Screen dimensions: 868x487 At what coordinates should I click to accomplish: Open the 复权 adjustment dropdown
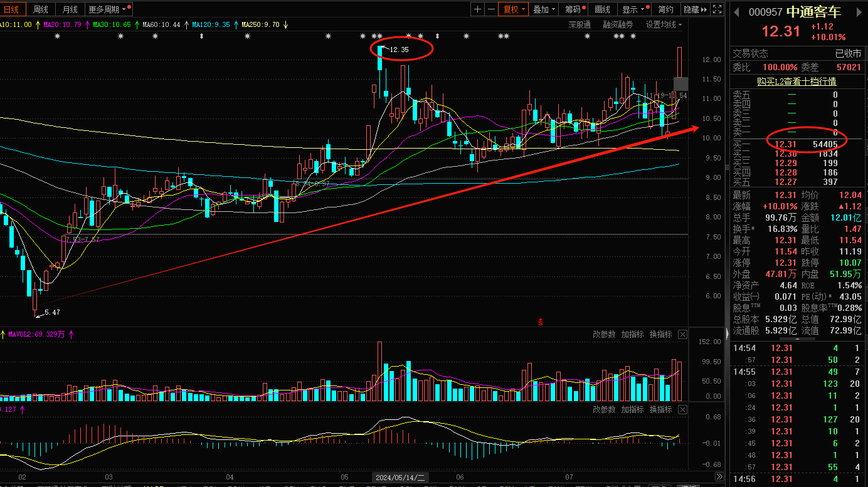[x=512, y=9]
